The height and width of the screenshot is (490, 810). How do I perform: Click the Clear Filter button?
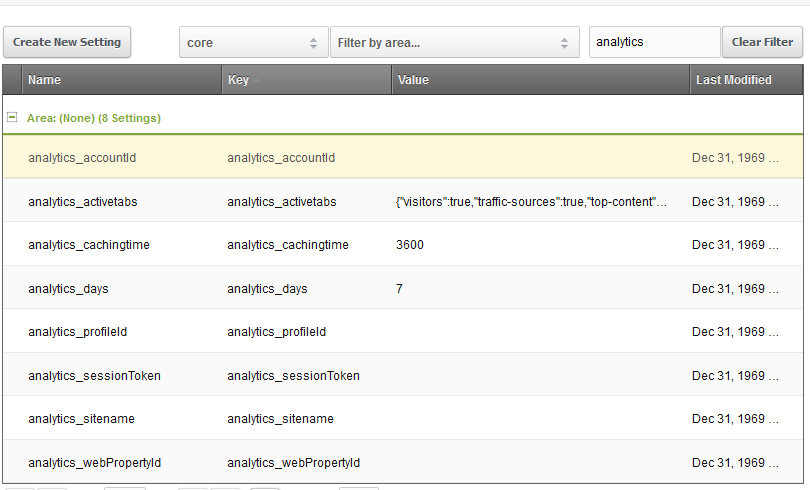pos(762,42)
